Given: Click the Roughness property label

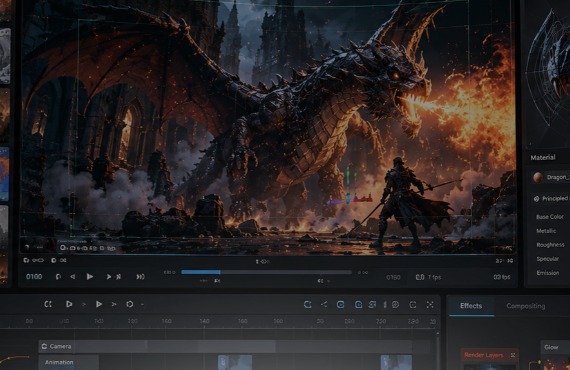Looking at the screenshot, I should (x=550, y=245).
